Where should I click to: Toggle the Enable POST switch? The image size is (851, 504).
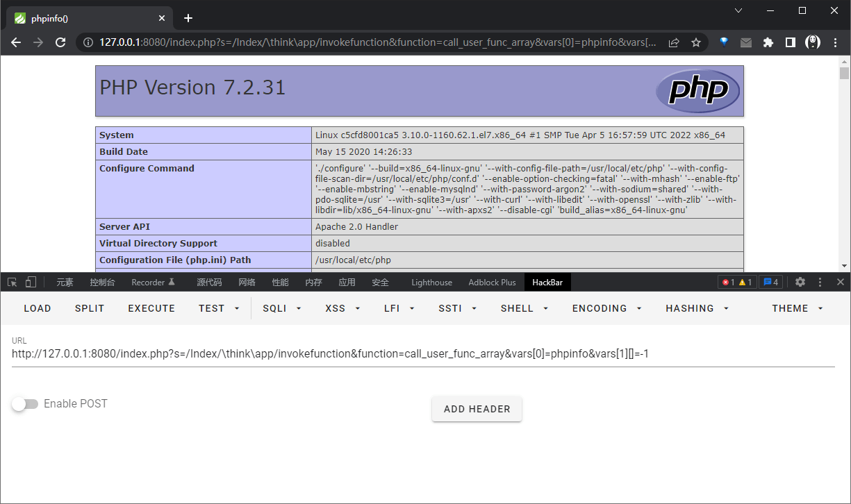click(x=26, y=404)
